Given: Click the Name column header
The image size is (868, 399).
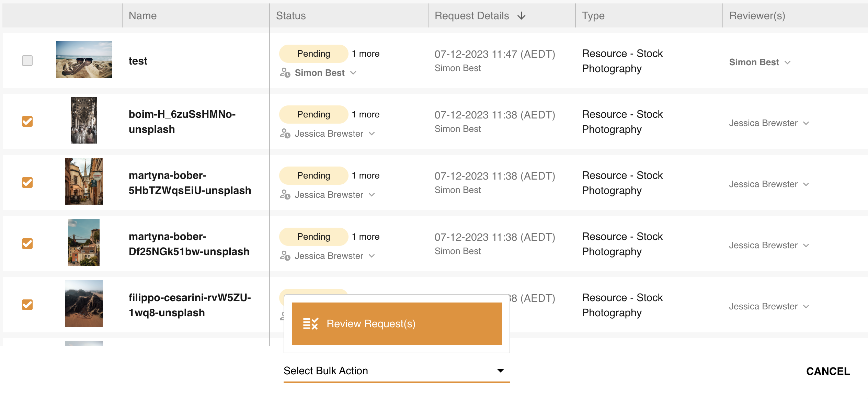Looking at the screenshot, I should pos(143,15).
